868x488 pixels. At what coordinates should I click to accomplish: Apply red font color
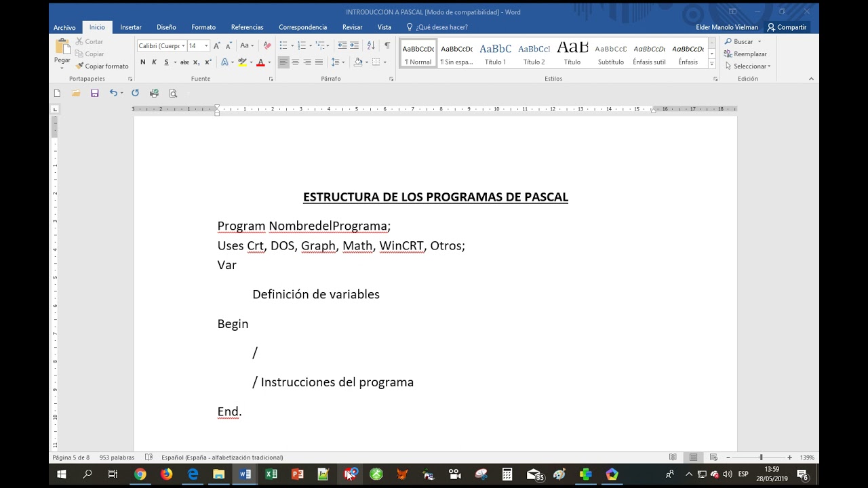point(260,62)
